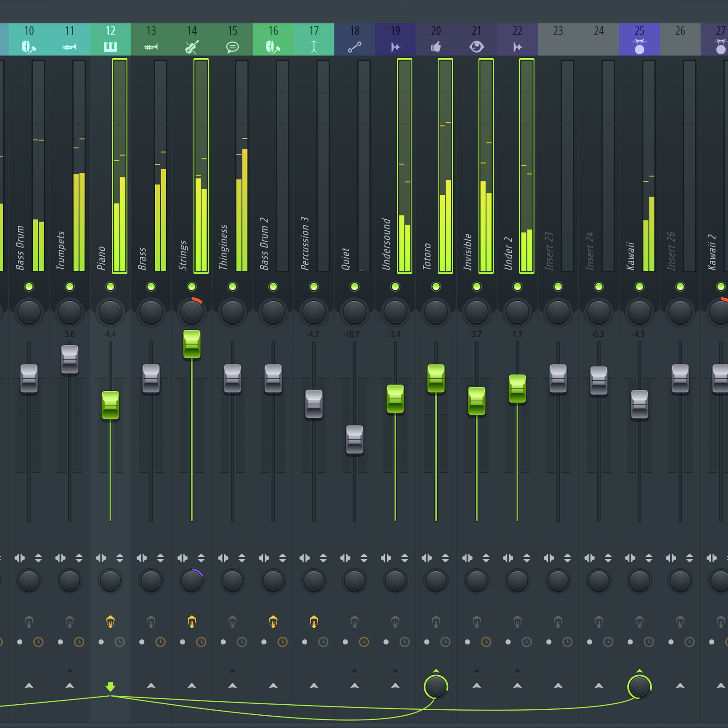Mute the Kawaii track
Image resolution: width=728 pixels, height=728 pixels.
(639, 287)
